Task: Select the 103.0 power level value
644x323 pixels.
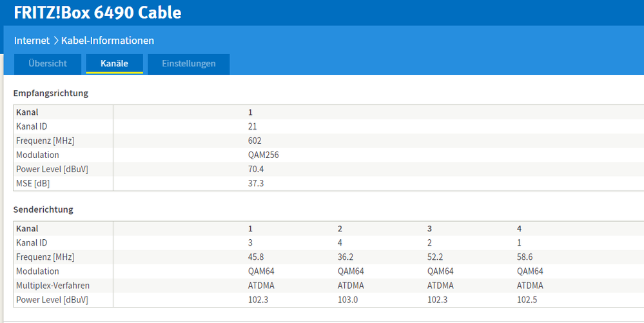Action: pyautogui.click(x=348, y=300)
